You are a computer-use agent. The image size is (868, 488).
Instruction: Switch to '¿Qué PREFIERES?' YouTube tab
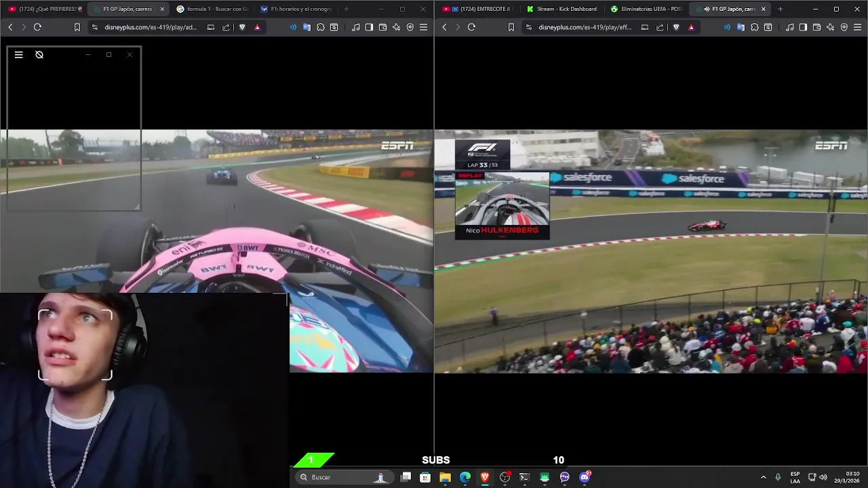[x=45, y=9]
